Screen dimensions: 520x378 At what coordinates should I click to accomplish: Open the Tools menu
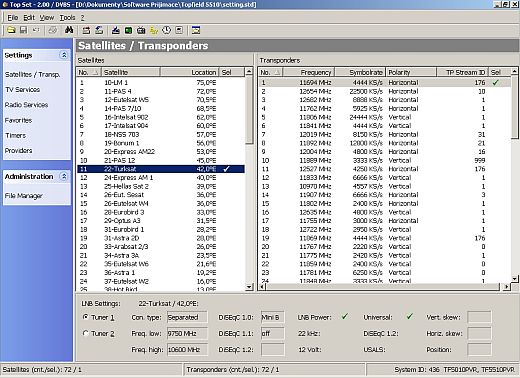tap(67, 17)
